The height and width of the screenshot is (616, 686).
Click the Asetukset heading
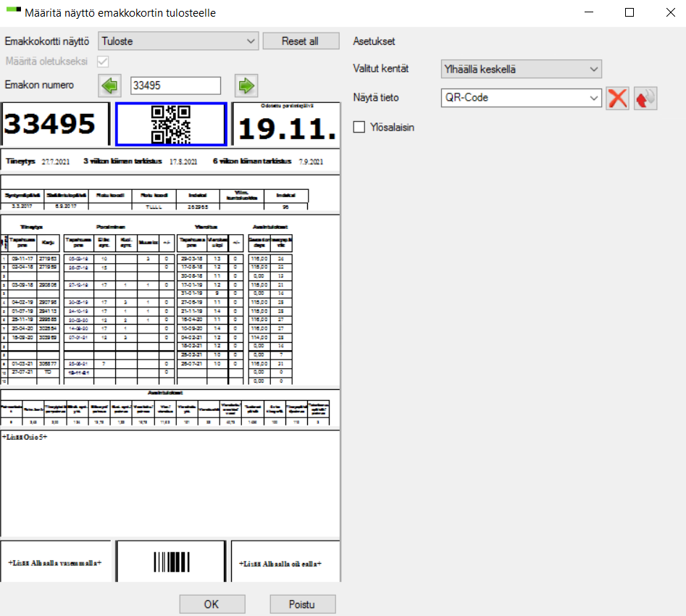[374, 41]
